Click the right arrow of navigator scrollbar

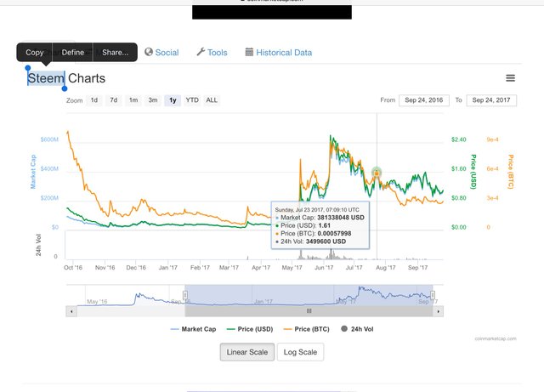pos(439,311)
